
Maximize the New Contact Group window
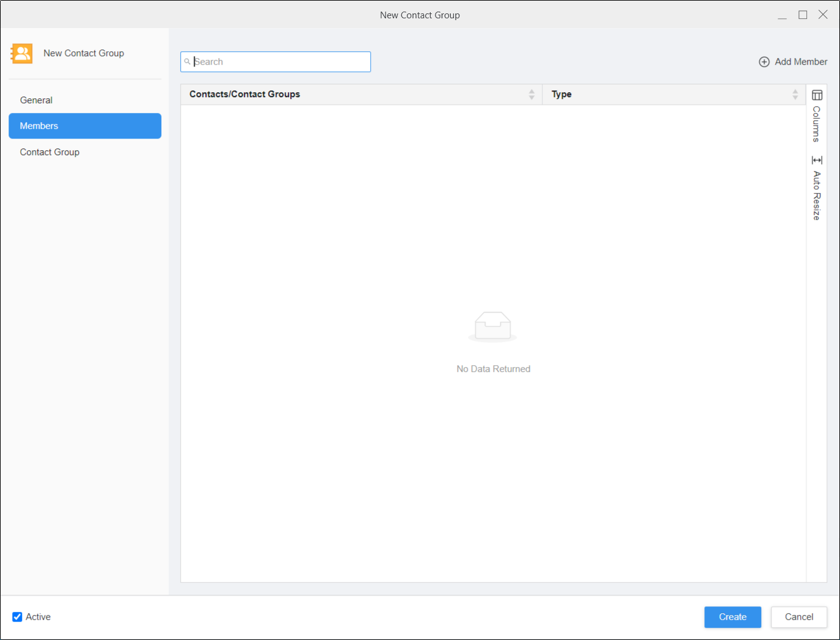803,15
